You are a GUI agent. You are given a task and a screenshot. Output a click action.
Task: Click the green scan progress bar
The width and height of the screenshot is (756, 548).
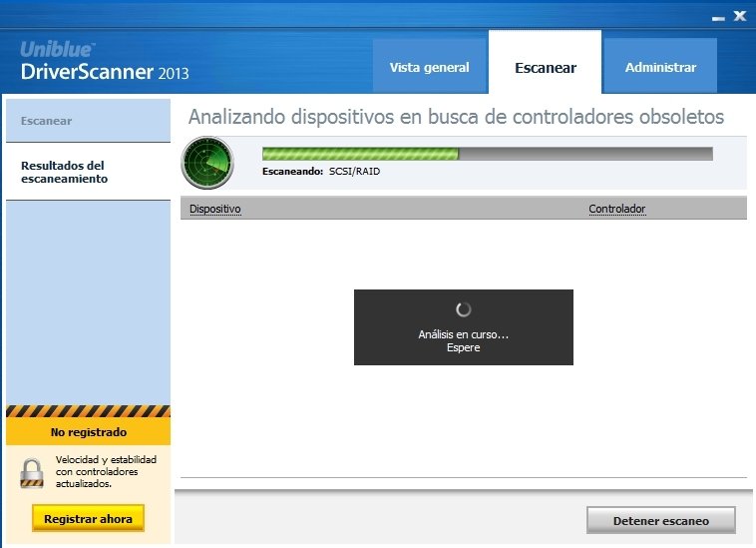[x=488, y=154]
